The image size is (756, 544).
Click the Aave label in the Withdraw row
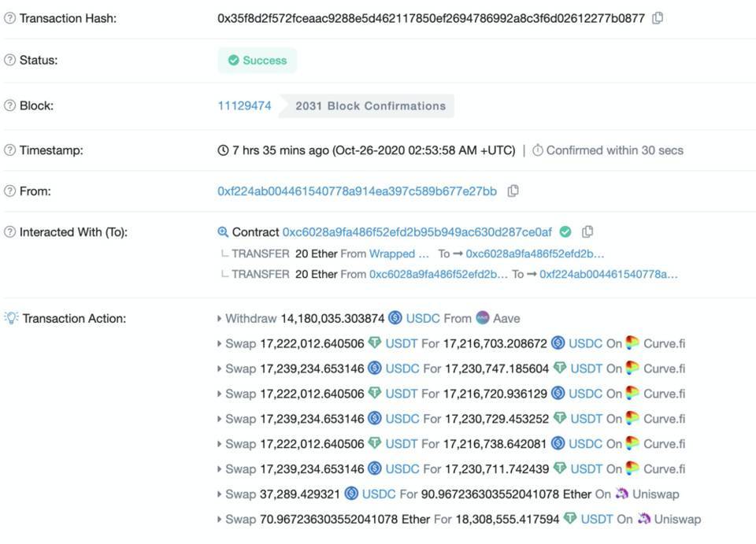(x=506, y=319)
